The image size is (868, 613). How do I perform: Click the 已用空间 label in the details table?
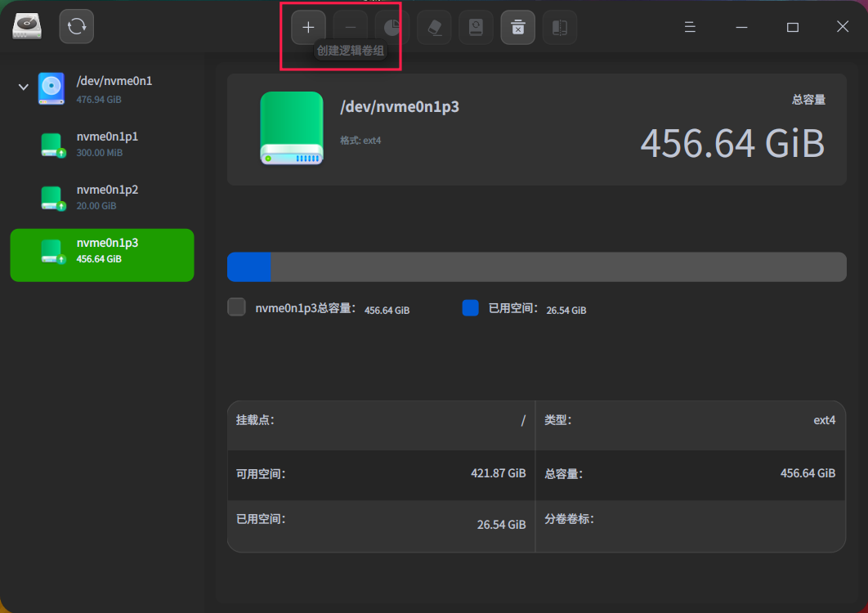click(261, 519)
